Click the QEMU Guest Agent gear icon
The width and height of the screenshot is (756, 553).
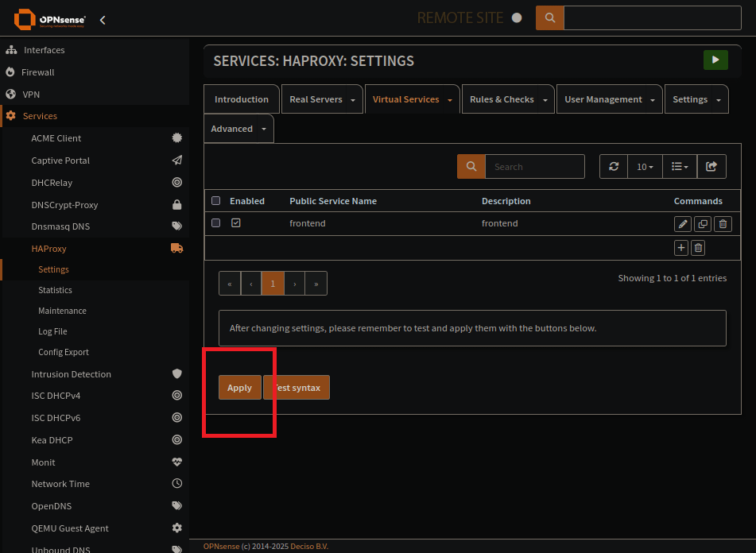(x=177, y=528)
